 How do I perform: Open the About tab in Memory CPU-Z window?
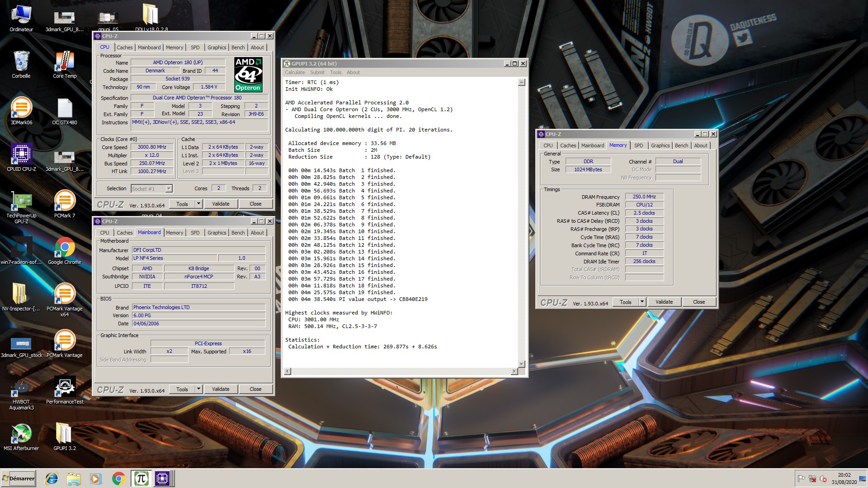[701, 145]
